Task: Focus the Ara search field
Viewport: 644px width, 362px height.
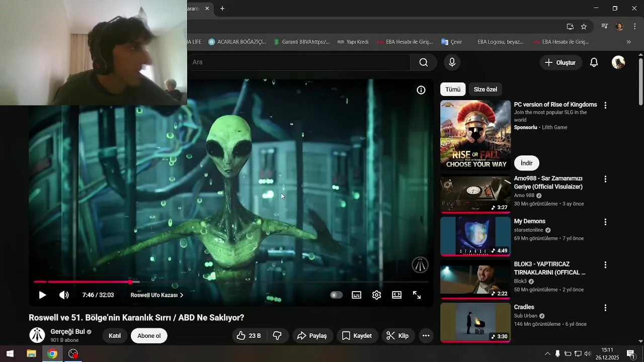Action: coord(299,62)
